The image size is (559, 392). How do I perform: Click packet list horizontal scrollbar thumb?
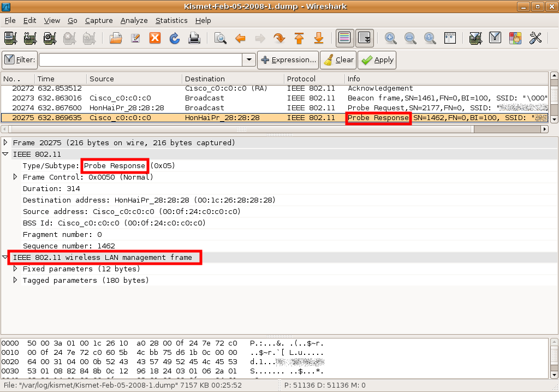point(241,129)
